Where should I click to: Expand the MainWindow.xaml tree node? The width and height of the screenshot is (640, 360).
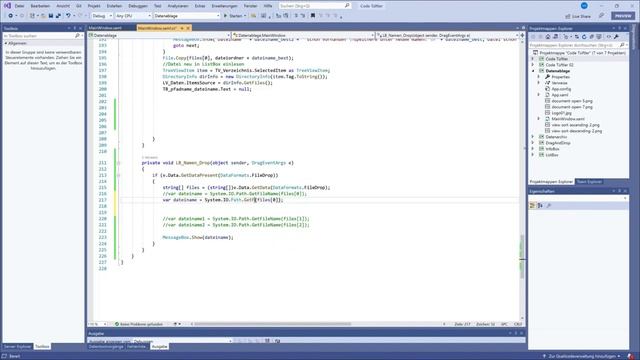[539, 119]
